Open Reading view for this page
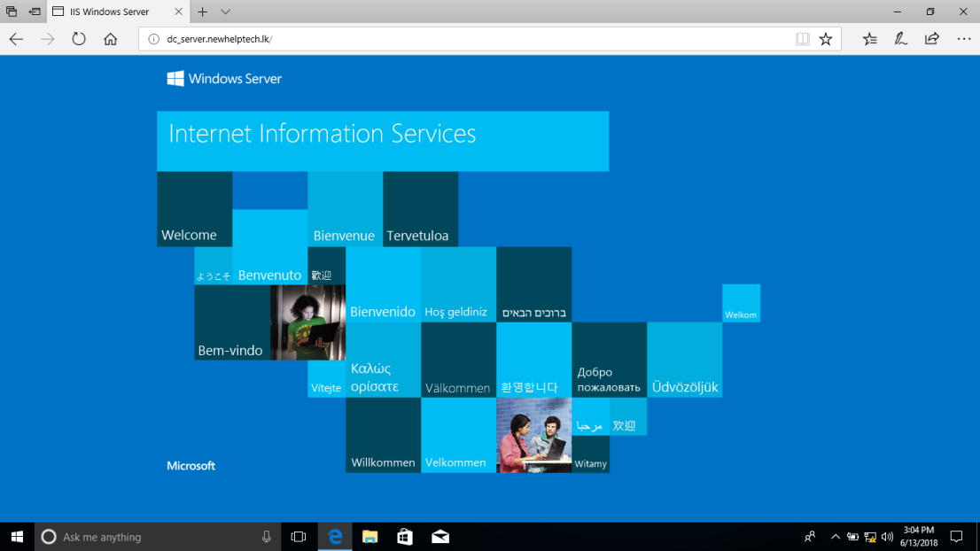 [803, 39]
